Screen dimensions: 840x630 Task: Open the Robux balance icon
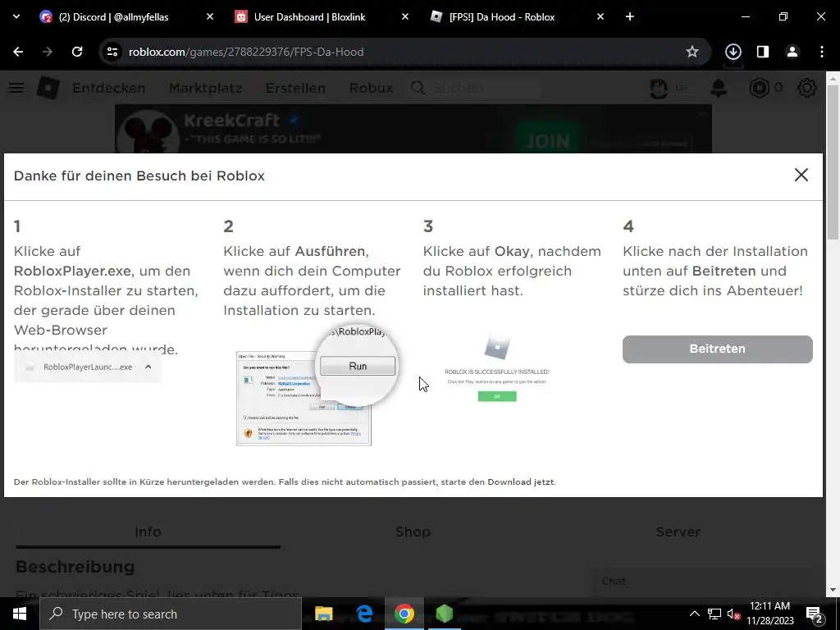759,88
